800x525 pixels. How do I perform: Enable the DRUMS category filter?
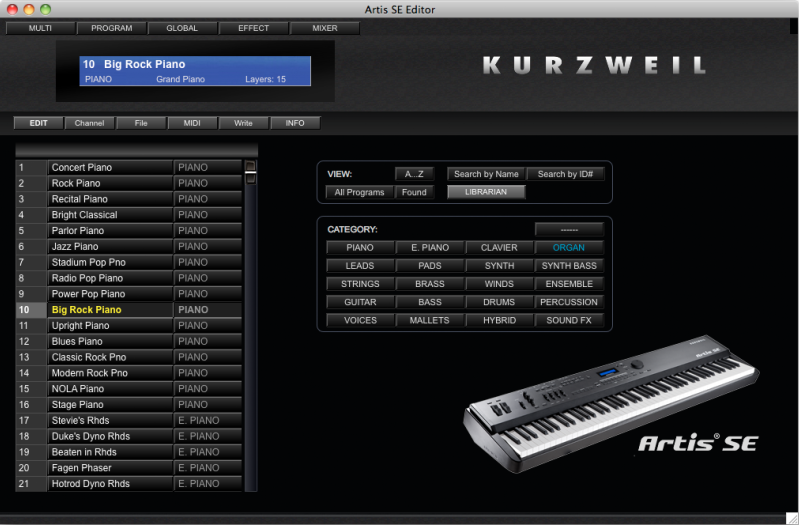[499, 302]
